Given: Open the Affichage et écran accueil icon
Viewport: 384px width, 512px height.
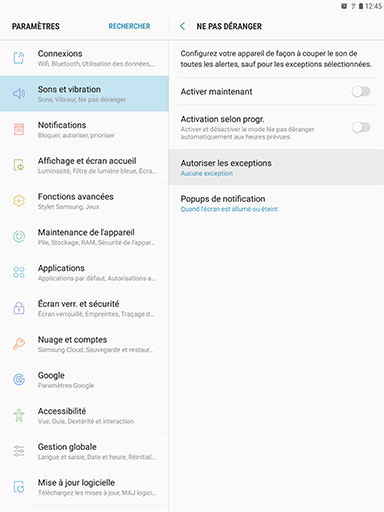Looking at the screenshot, I should pos(19,165).
